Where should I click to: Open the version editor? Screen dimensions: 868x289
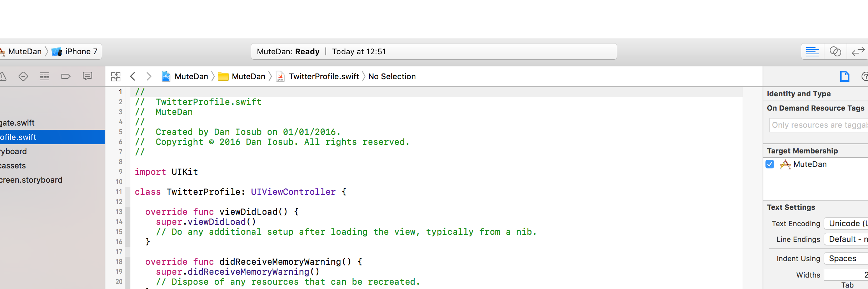coord(858,52)
